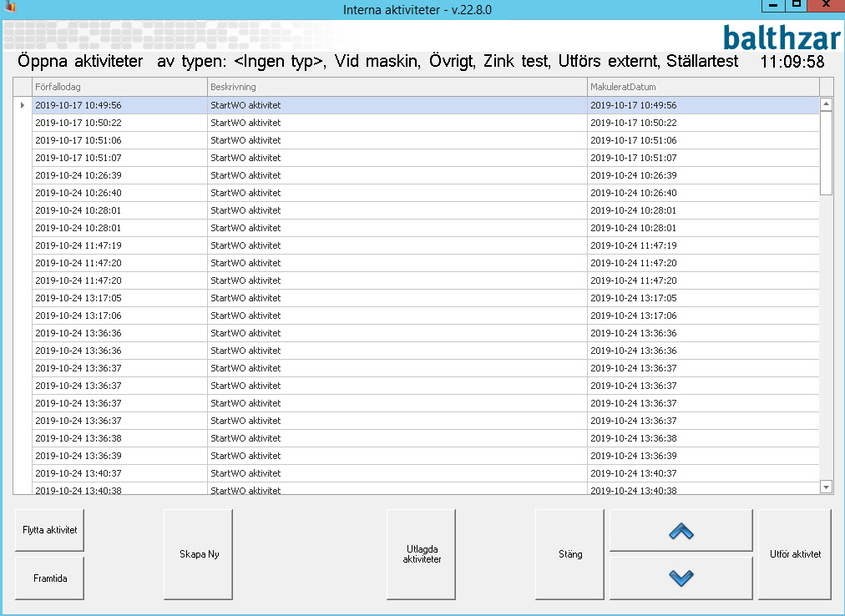Click the scrollbar down arrow

(x=826, y=487)
